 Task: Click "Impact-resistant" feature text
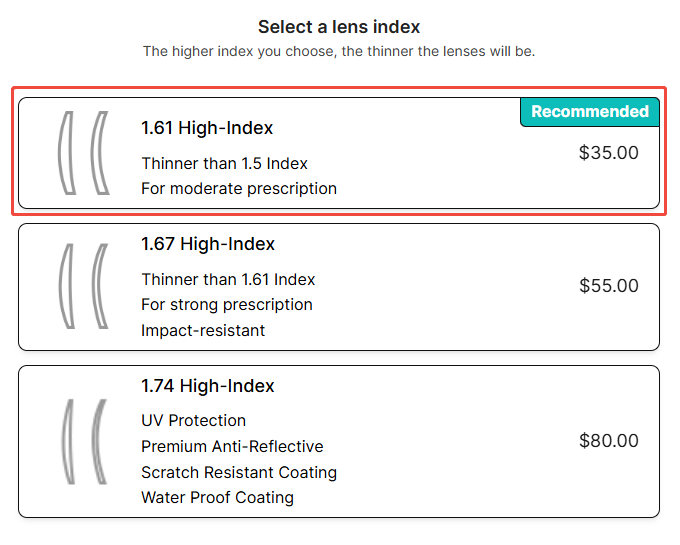[203, 330]
